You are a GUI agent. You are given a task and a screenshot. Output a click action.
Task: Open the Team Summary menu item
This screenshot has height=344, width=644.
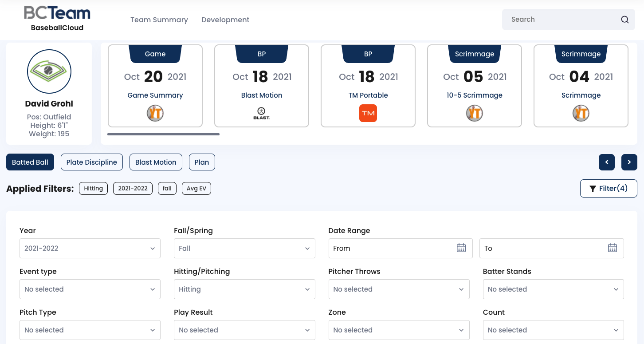pyautogui.click(x=159, y=20)
